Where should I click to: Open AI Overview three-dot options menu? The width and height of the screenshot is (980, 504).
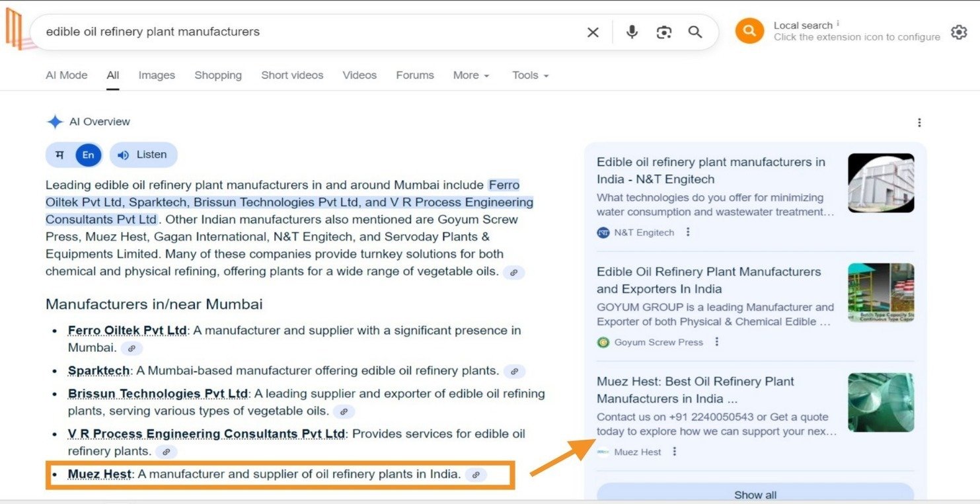919,122
